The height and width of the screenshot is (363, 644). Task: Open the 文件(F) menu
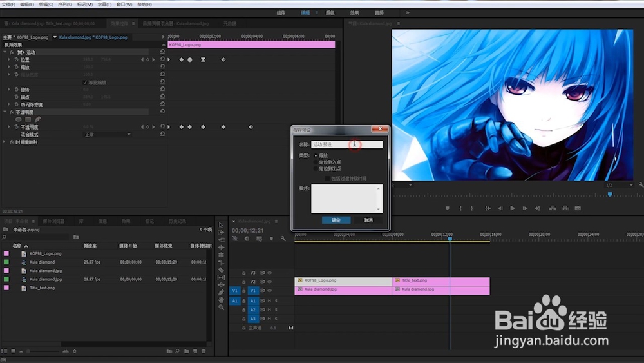(8, 4)
